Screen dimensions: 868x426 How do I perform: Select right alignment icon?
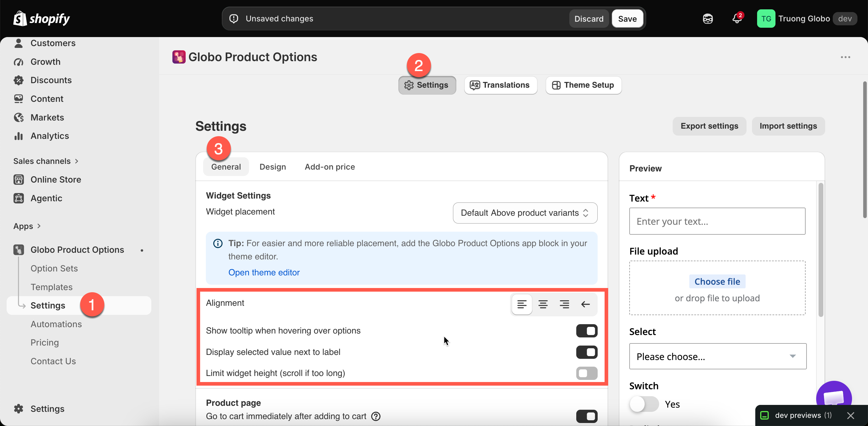[565, 304]
